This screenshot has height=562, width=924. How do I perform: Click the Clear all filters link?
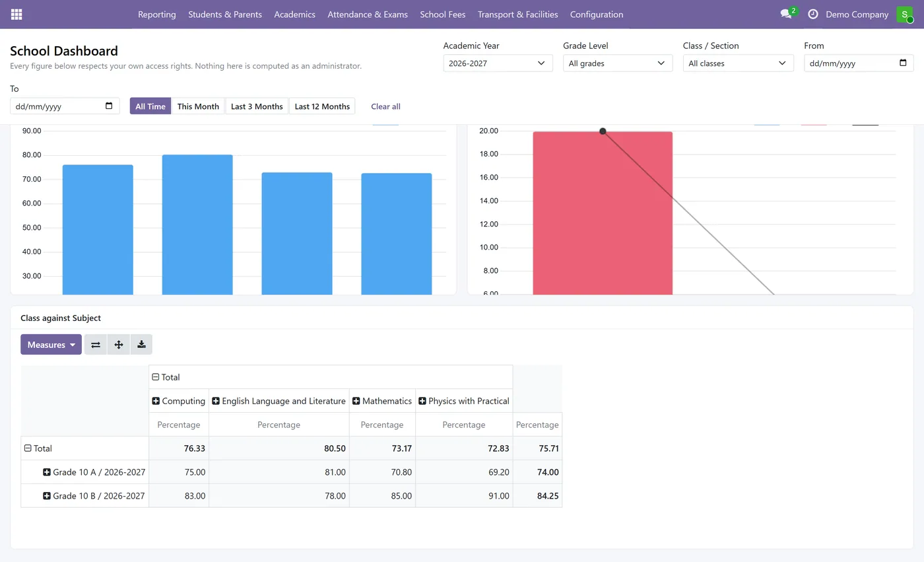click(385, 106)
